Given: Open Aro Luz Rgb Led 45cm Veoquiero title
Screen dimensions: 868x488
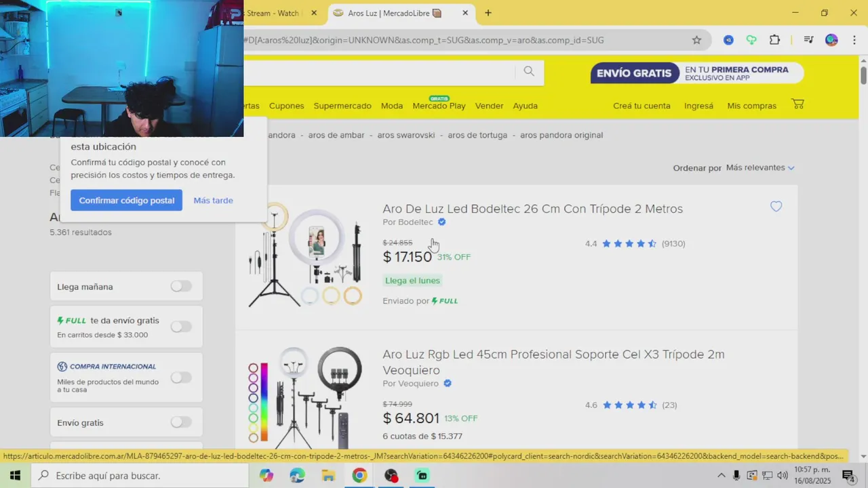Looking at the screenshot, I should 553,362.
